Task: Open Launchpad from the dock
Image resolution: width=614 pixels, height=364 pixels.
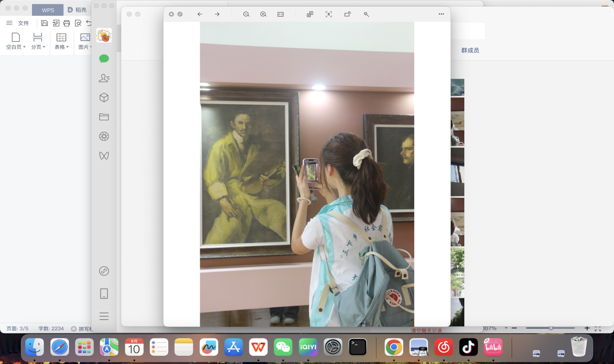Action: pyautogui.click(x=84, y=347)
